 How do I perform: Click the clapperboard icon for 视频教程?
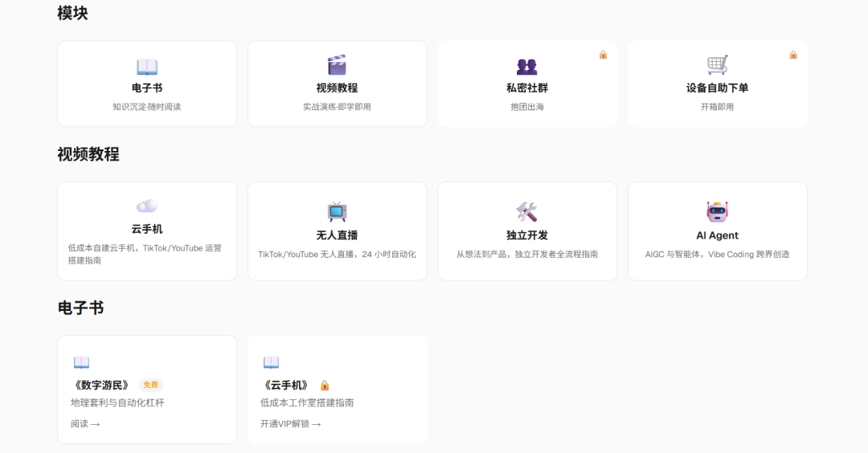pyautogui.click(x=337, y=65)
